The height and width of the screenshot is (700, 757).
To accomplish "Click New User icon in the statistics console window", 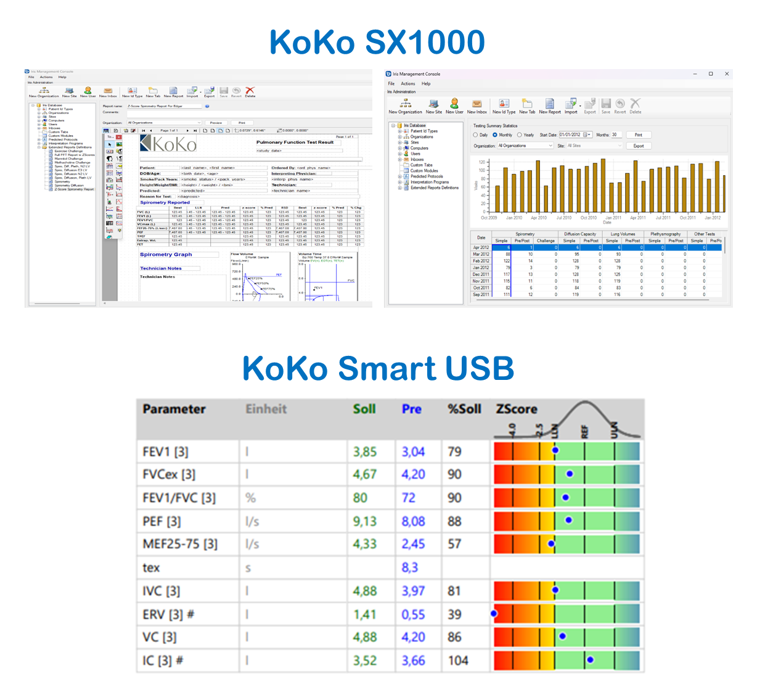I will point(454,105).
